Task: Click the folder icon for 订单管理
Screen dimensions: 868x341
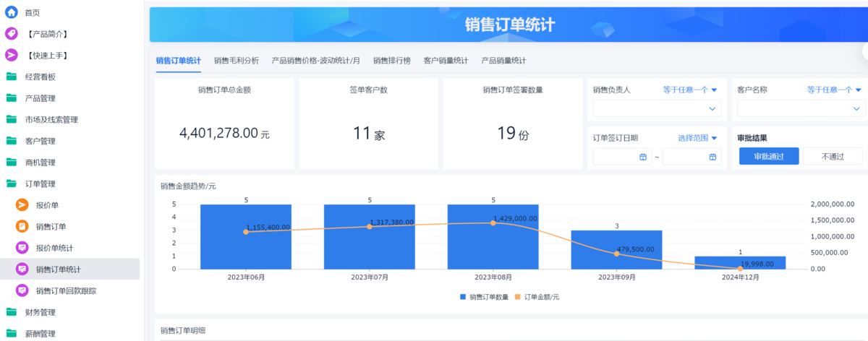Action: pyautogui.click(x=11, y=184)
